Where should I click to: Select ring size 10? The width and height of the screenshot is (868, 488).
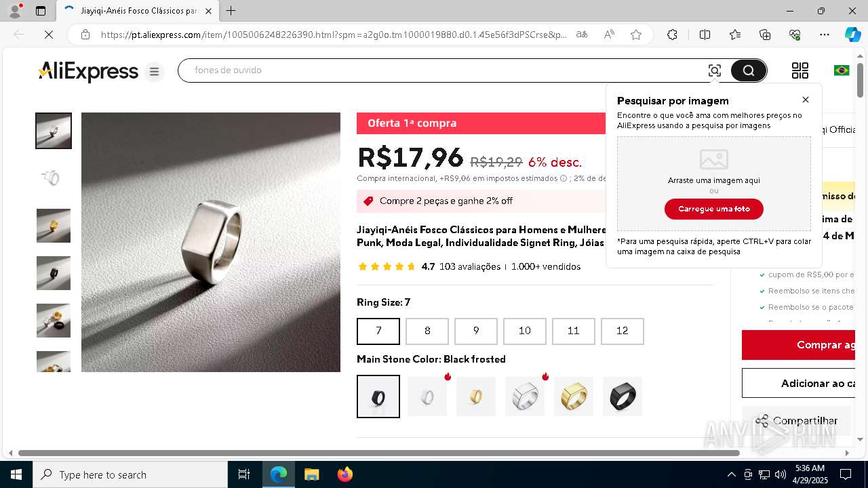tap(525, 331)
